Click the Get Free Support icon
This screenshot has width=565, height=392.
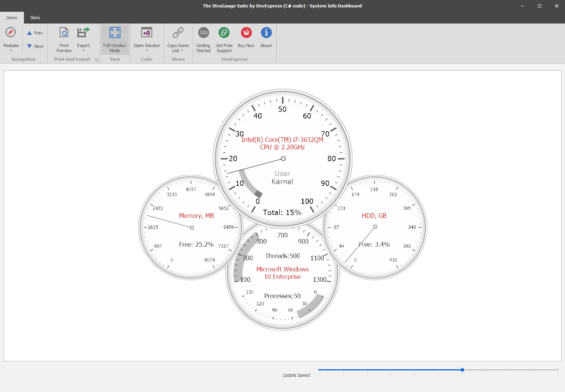point(224,33)
